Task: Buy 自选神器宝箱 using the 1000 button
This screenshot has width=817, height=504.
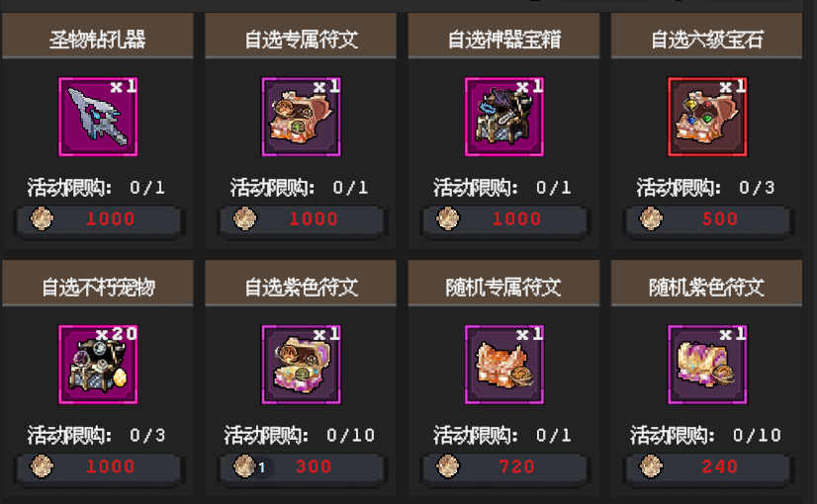Action: pyautogui.click(x=505, y=219)
